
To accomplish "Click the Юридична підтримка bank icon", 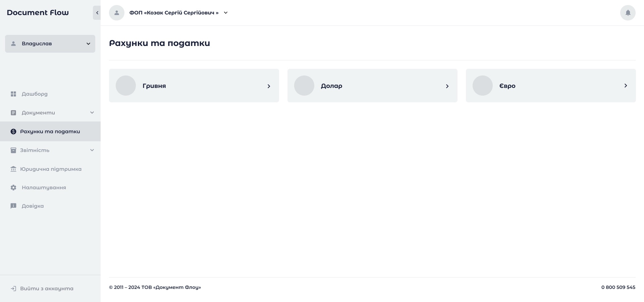I will coord(13,169).
